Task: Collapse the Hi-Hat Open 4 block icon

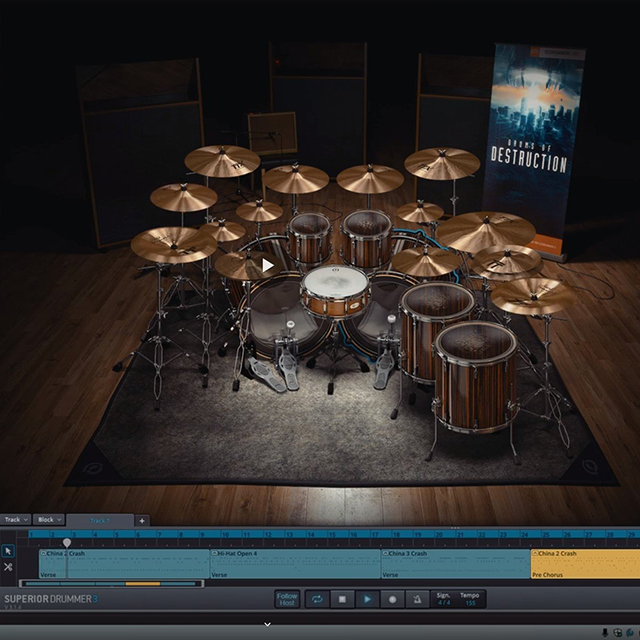Action: 214,553
